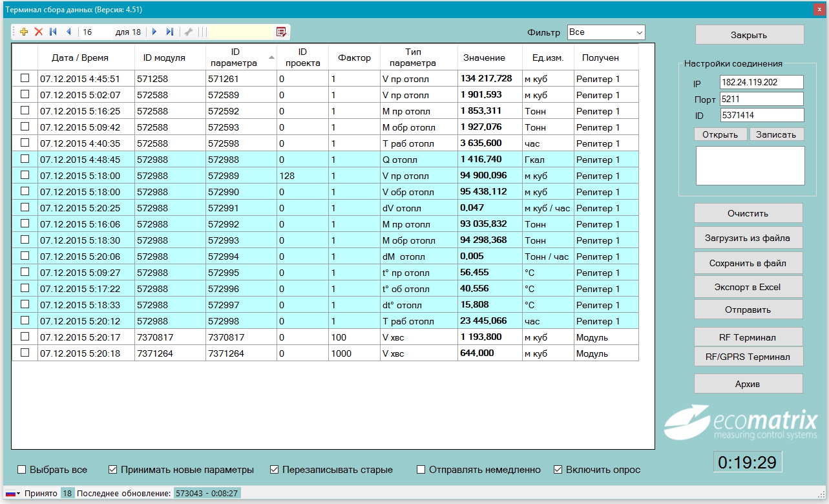Toggle Принимать новые параметры checkbox

[x=113, y=470]
